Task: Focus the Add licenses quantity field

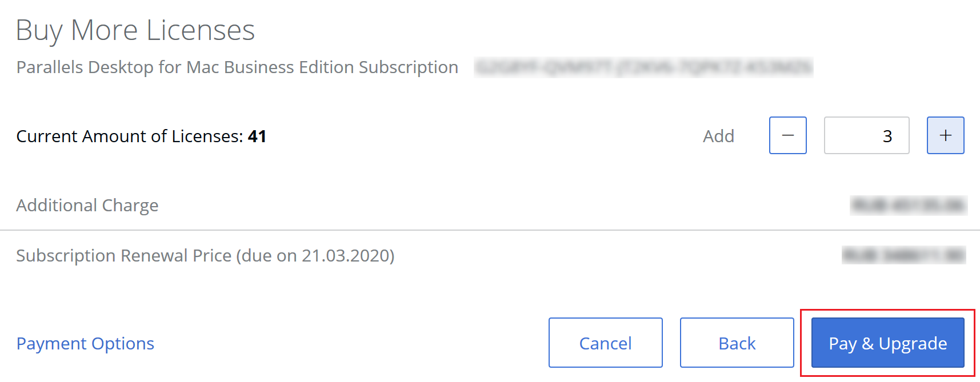Action: (866, 135)
